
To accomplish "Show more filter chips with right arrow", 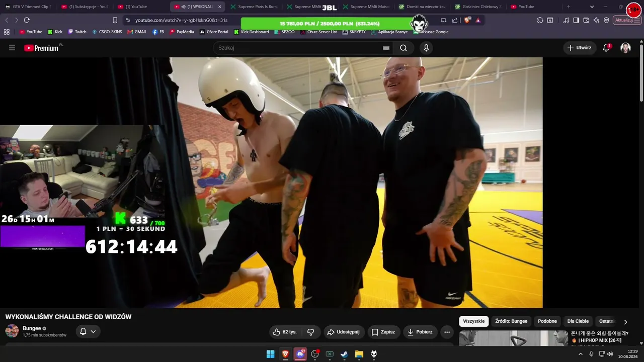I will pyautogui.click(x=625, y=322).
